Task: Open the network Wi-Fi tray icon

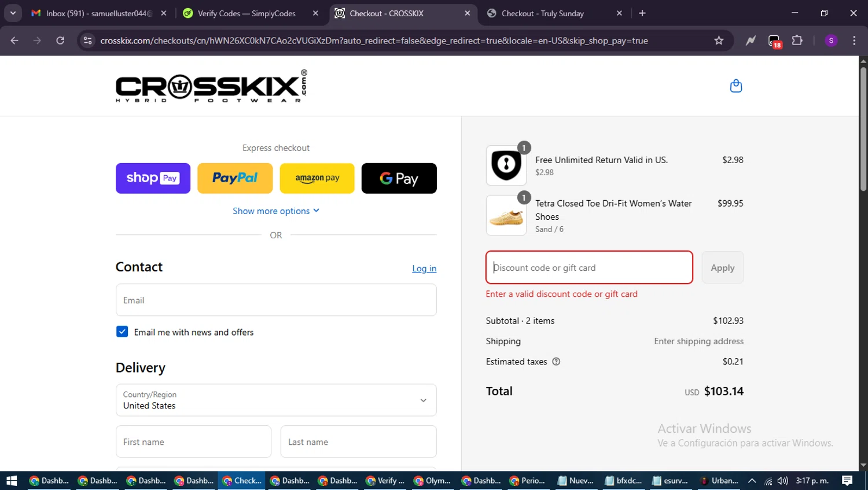Action: tap(768, 481)
